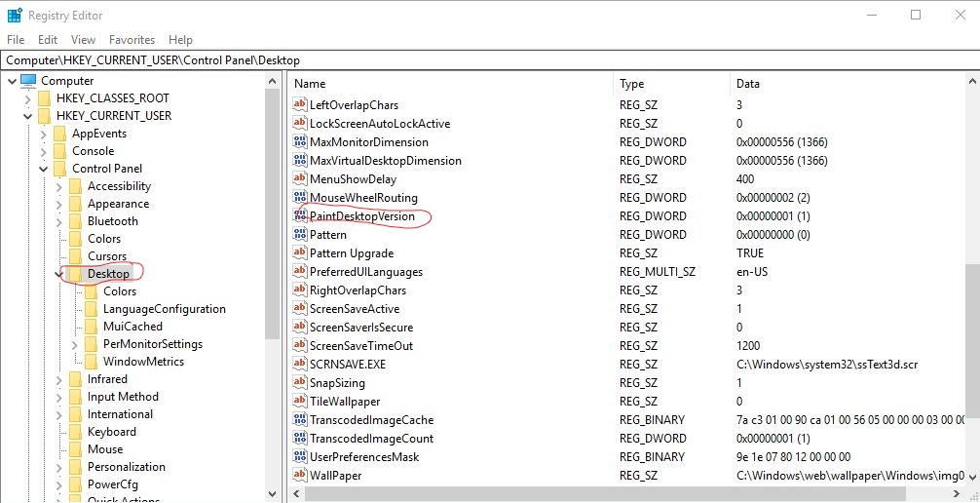Select the Mouse key
980x503 pixels.
point(105,448)
